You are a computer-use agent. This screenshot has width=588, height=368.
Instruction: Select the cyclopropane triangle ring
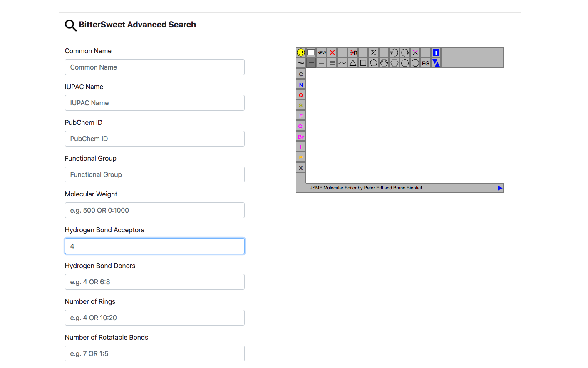pyautogui.click(x=353, y=63)
